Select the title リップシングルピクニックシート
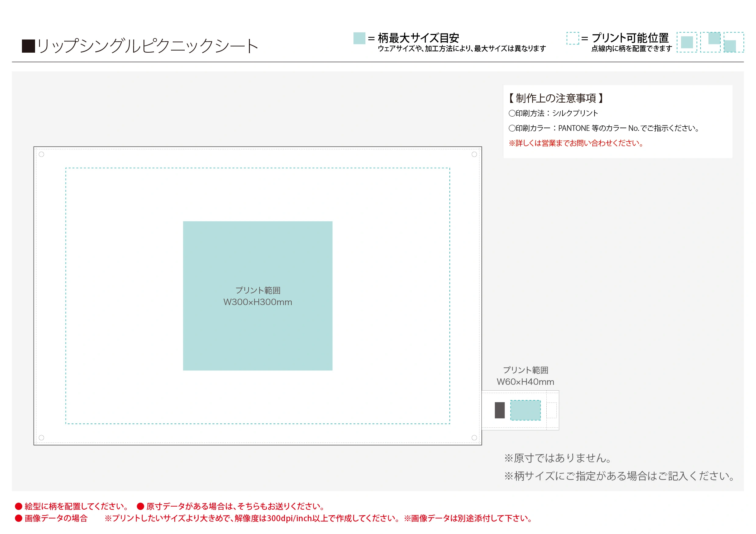 (147, 46)
